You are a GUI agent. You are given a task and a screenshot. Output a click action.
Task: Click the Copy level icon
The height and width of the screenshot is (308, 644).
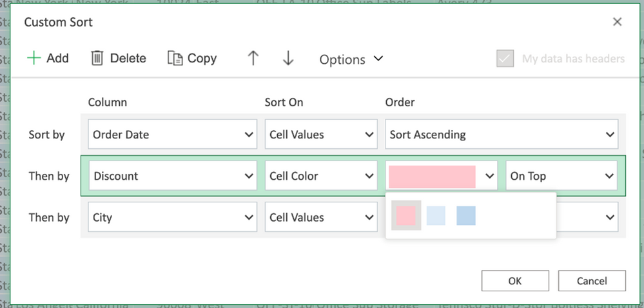(175, 58)
